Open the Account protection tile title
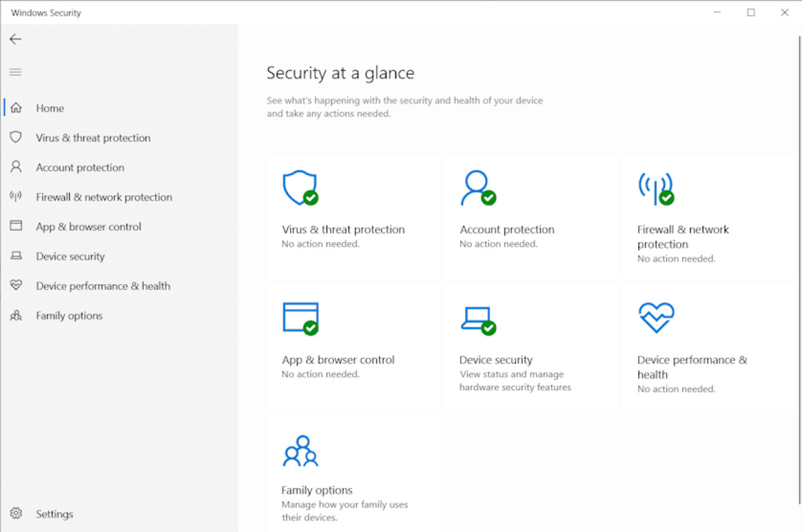802x532 pixels. click(x=507, y=229)
